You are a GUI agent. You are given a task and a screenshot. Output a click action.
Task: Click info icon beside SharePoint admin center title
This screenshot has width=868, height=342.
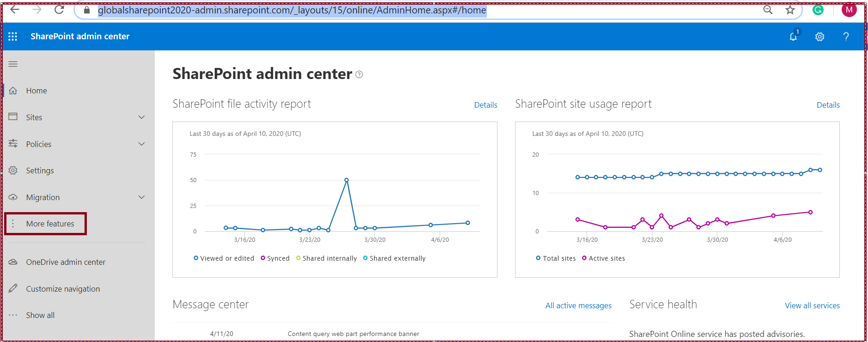[359, 74]
